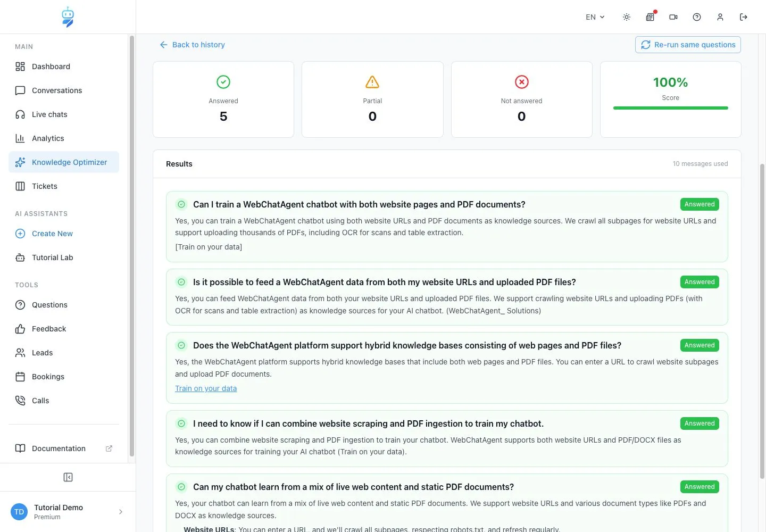The image size is (766, 532).
Task: Click the Not answered red X icon
Action: [x=522, y=82]
